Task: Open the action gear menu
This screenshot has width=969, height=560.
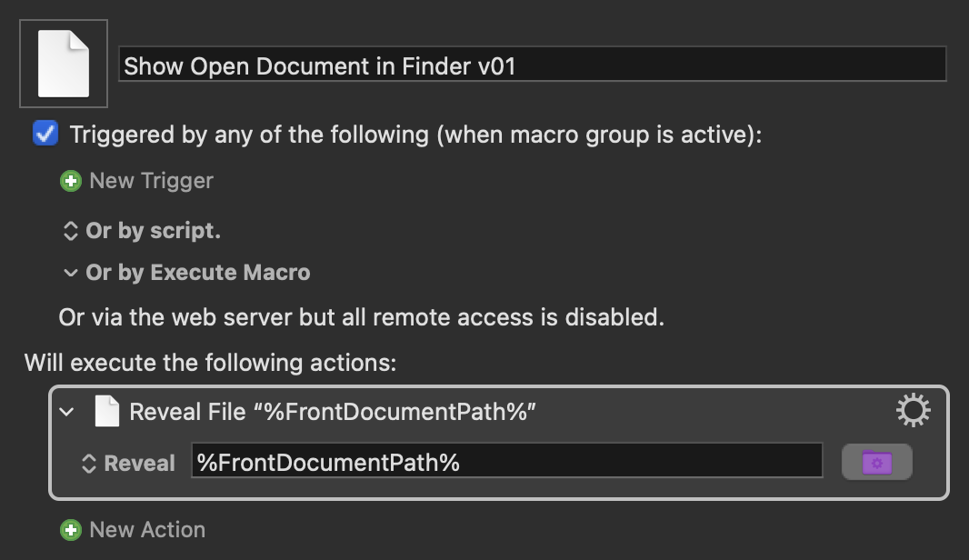Action: pyautogui.click(x=913, y=410)
